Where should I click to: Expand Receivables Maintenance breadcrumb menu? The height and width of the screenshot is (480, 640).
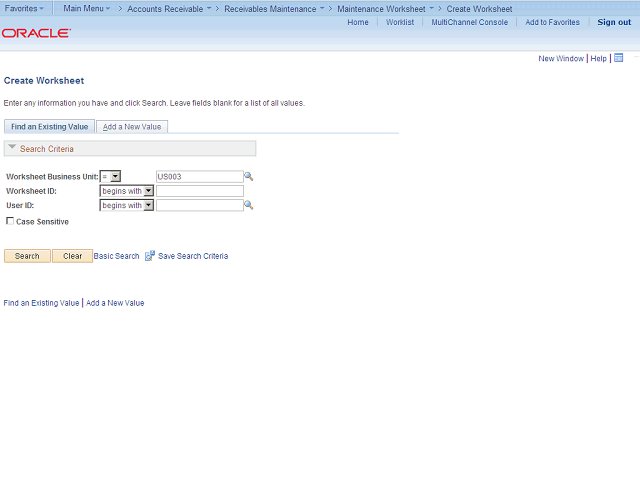(x=322, y=8)
